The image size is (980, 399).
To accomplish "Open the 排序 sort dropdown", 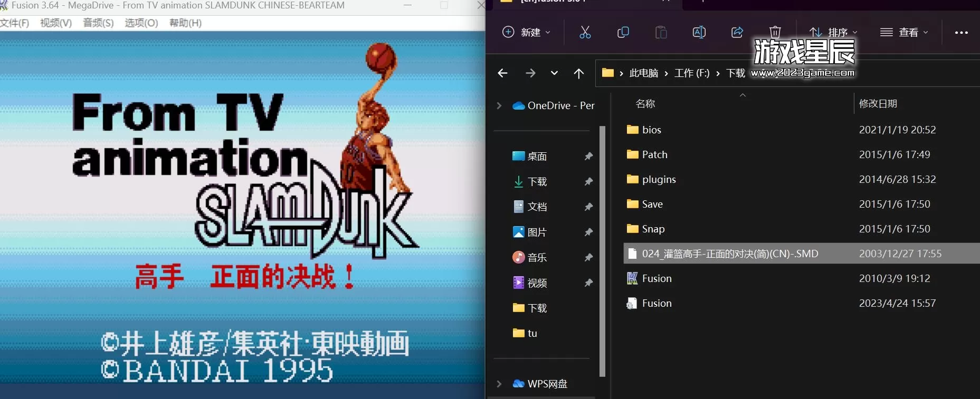I will [x=833, y=32].
